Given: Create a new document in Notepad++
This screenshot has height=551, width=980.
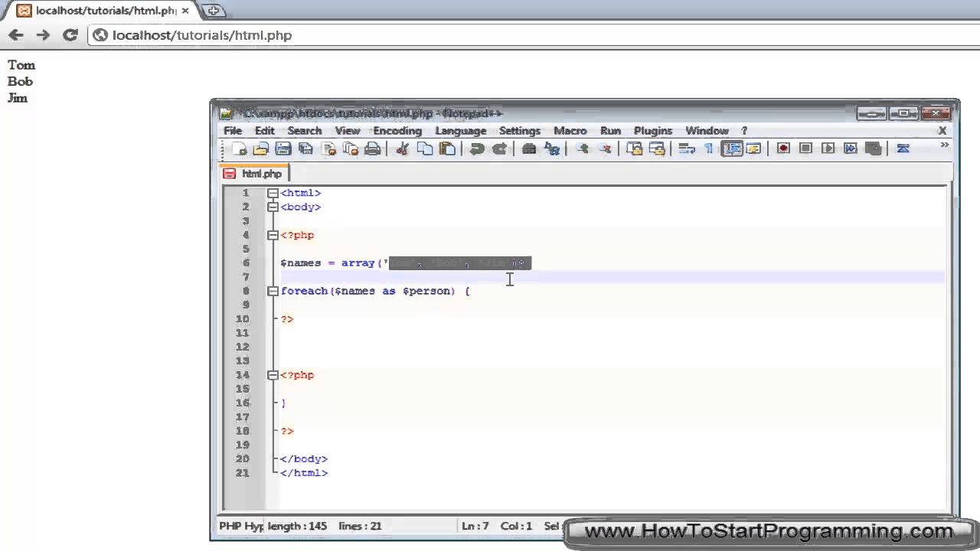Looking at the screenshot, I should [239, 148].
